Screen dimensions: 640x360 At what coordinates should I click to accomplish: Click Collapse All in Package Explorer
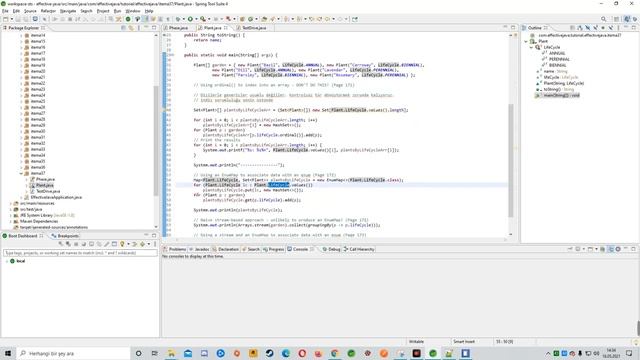[x=124, y=28]
